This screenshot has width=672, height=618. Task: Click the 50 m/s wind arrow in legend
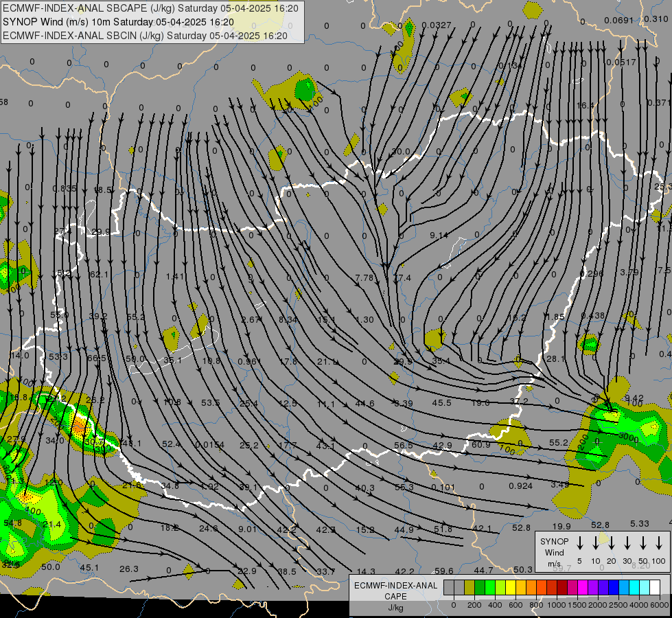[643, 542]
